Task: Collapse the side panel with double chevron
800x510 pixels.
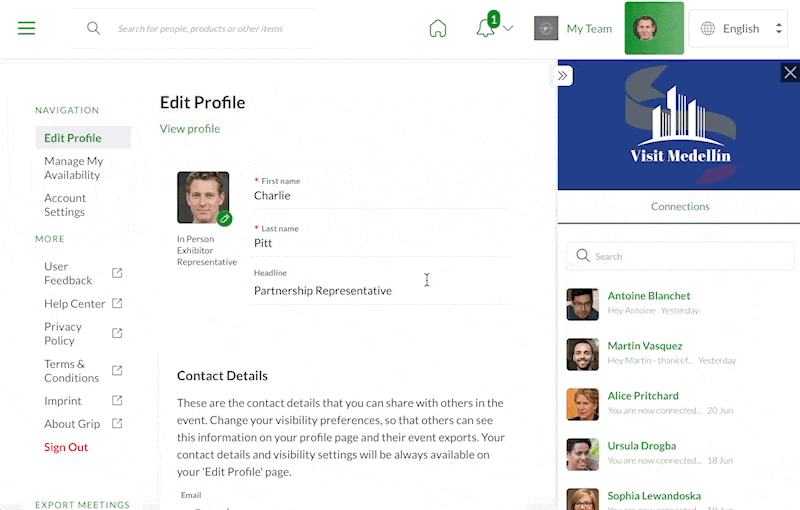Action: (563, 76)
